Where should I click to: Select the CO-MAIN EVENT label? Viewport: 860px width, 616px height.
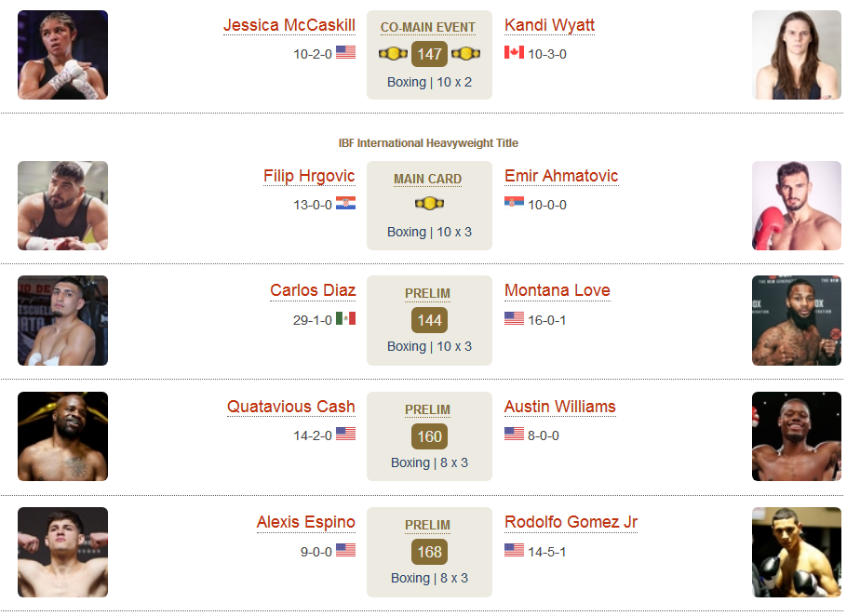[428, 27]
